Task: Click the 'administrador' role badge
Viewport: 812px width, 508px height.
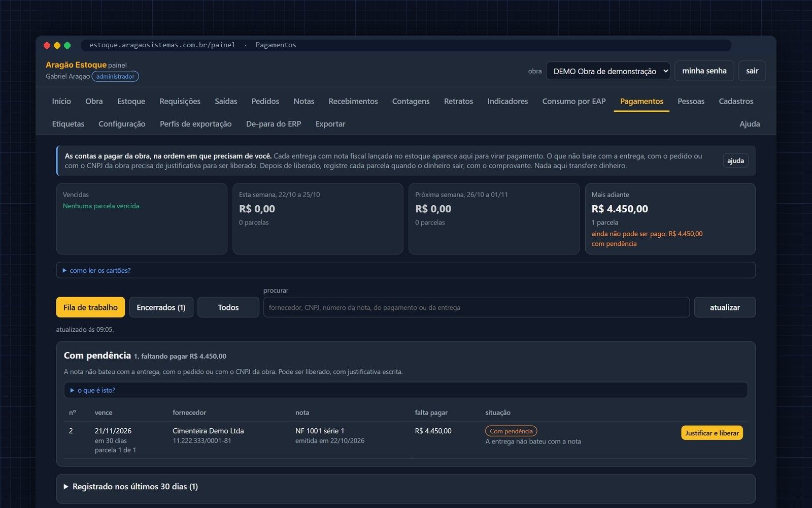Action: pos(115,76)
